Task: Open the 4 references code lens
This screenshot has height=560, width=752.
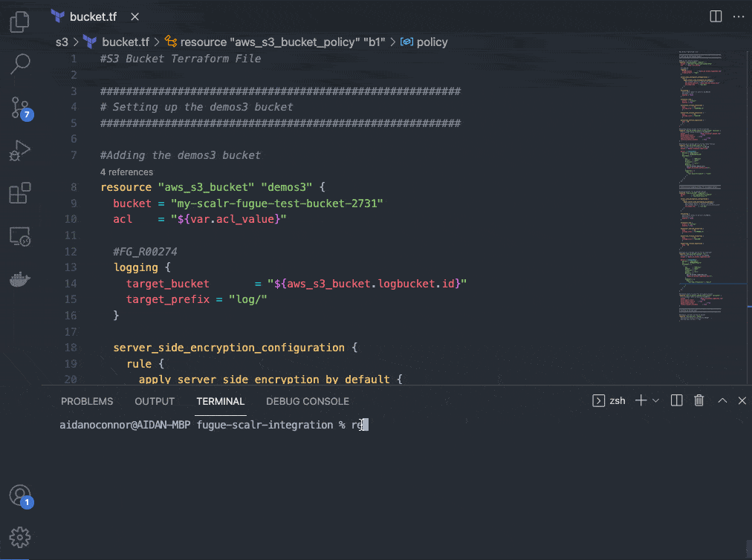Action: (x=126, y=172)
